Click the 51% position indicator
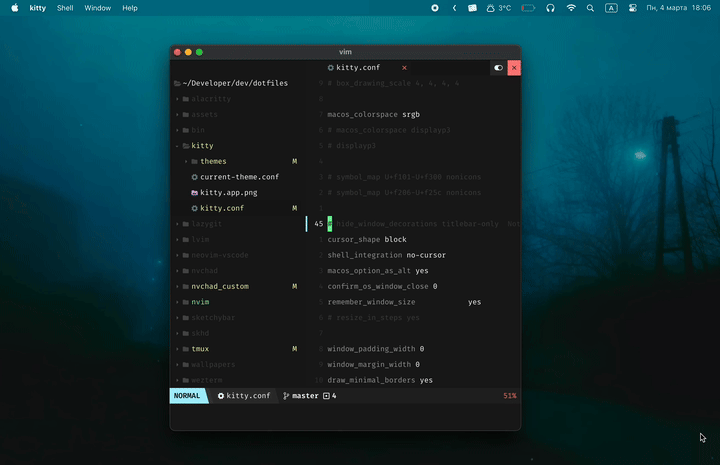The width and height of the screenshot is (720, 465). pos(510,396)
